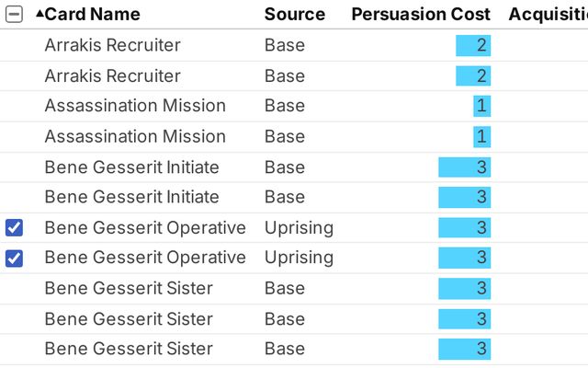Viewport: 588px width, 368px height.
Task: Click the first Assassination Mission cost value
Action: (481, 106)
